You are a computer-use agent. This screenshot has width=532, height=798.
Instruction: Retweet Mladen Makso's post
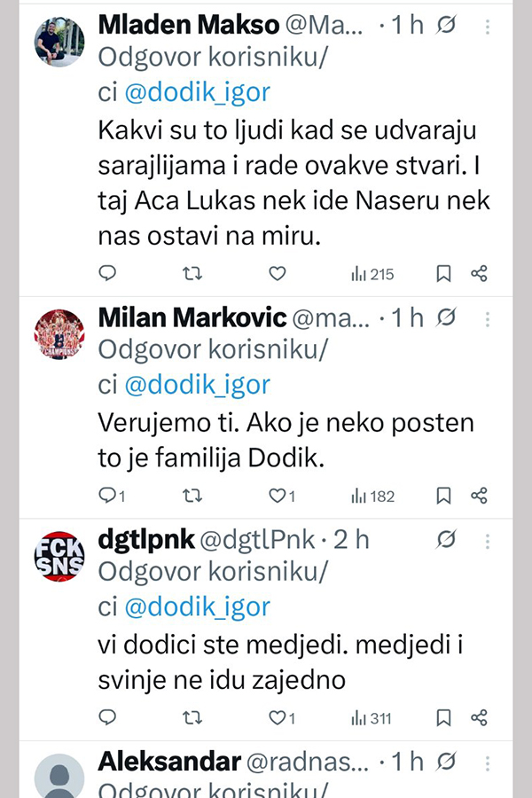tap(192, 274)
